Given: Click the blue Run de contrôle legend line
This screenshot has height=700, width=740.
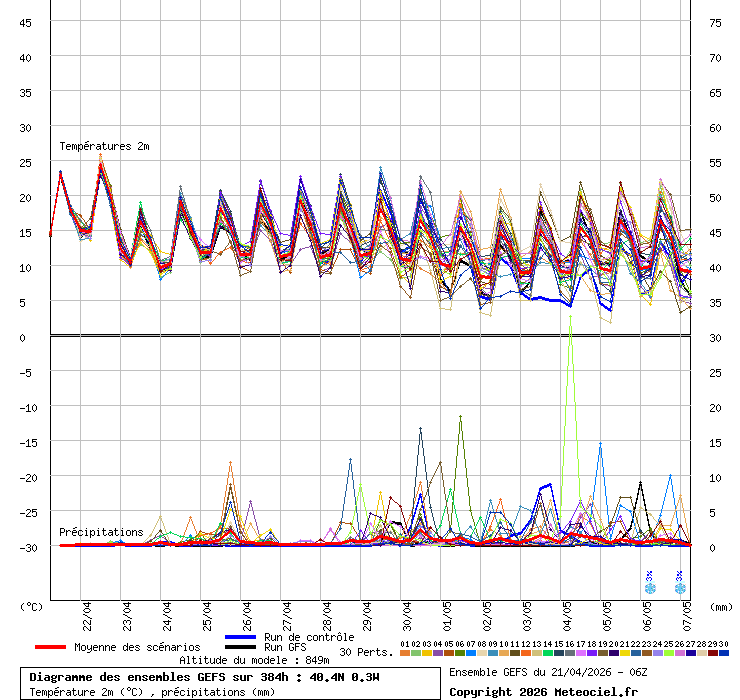Looking at the screenshot, I should 241,637.
